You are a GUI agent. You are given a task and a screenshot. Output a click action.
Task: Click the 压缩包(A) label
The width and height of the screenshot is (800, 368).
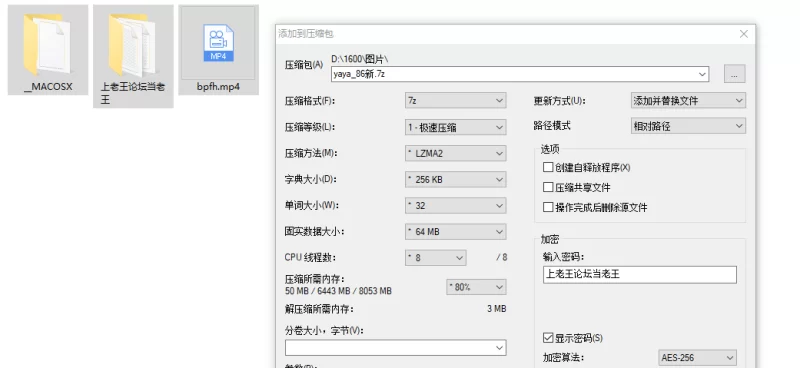304,65
